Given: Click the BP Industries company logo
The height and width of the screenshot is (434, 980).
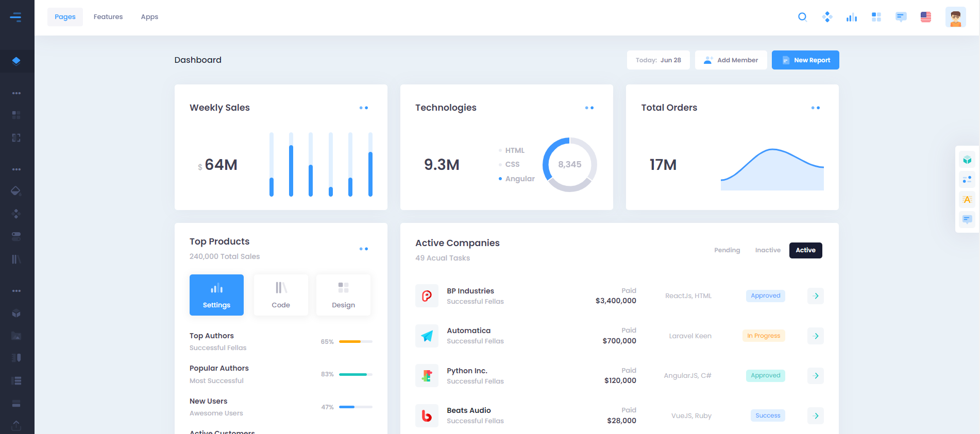Looking at the screenshot, I should [427, 296].
